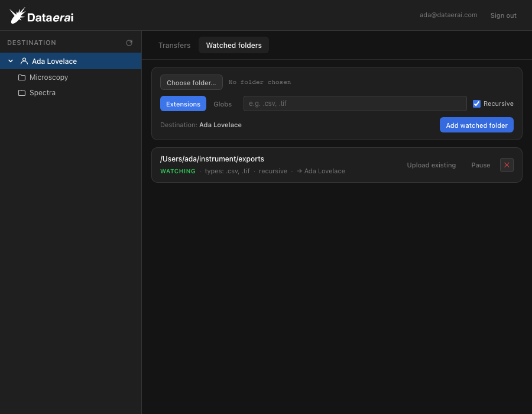Switch filter mode to Globs
The height and width of the screenshot is (414, 532).
click(223, 104)
